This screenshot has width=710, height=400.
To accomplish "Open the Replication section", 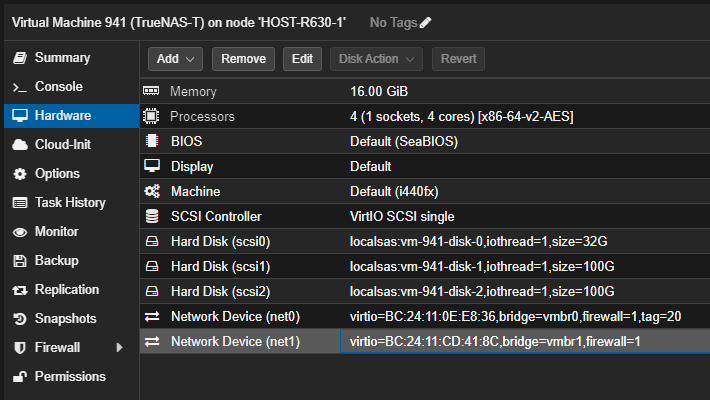I will point(72,289).
